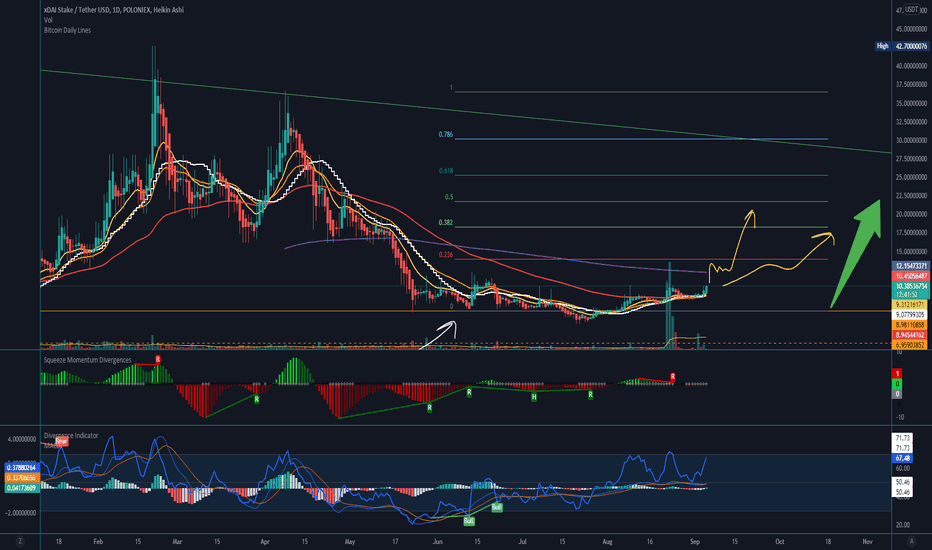Screen dimensions: 932x550
Task: Click the 0.618 Fibonacci level label
Action: tap(446, 171)
